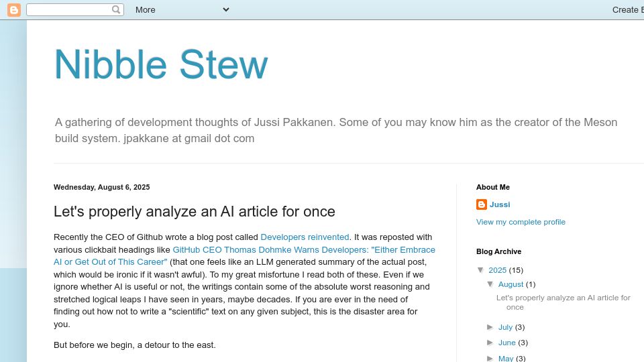Collapse the 2025 archive year
The height and width of the screenshot is (362, 644).
point(480,270)
